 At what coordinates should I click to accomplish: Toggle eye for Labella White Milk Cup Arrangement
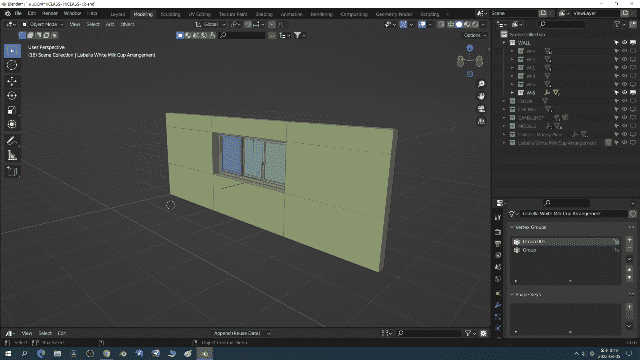624,143
